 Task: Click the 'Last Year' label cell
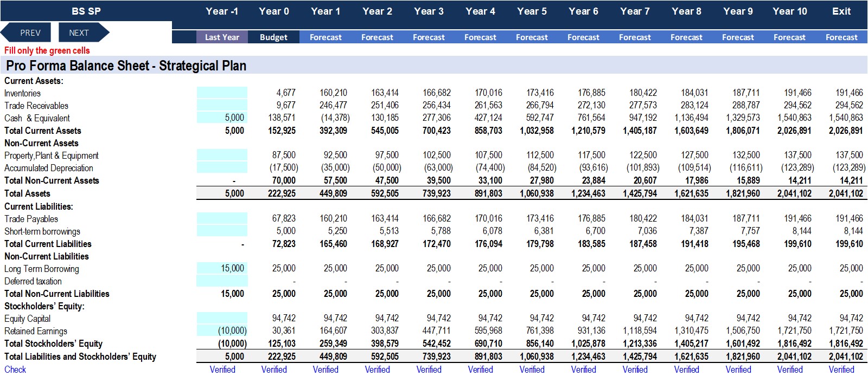click(x=222, y=37)
